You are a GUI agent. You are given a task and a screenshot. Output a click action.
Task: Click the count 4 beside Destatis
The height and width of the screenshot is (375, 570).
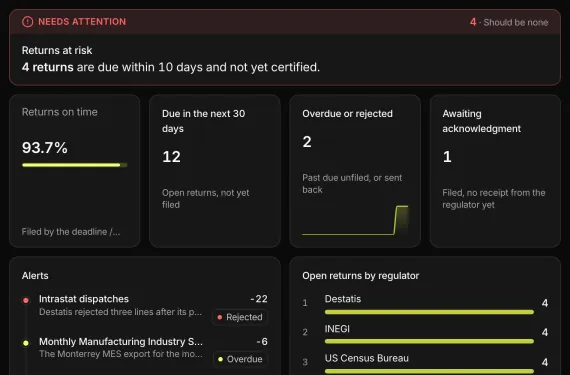(545, 303)
